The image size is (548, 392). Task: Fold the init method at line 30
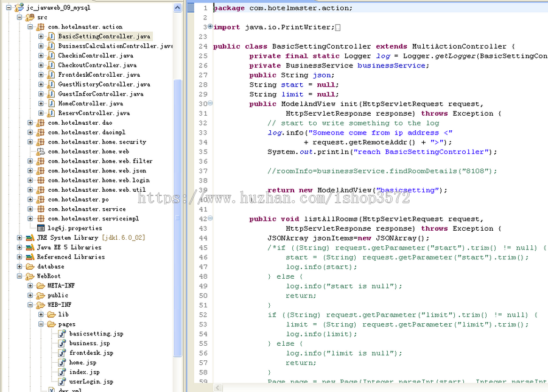click(210, 103)
